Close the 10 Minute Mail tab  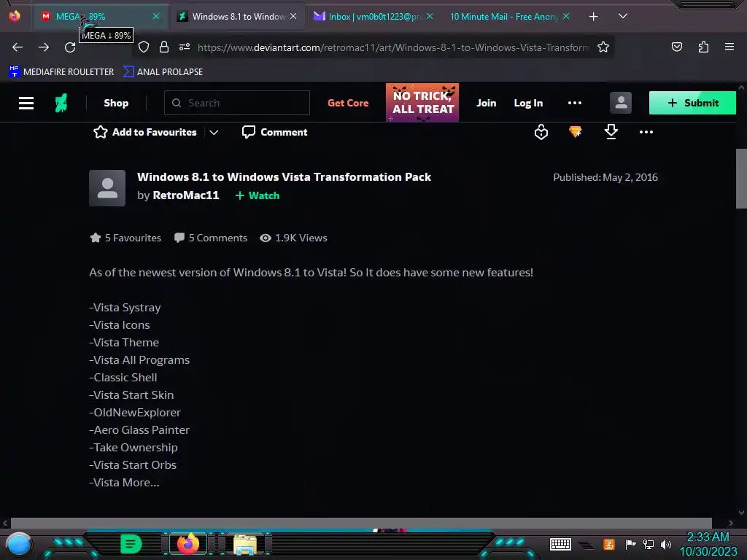566,16
